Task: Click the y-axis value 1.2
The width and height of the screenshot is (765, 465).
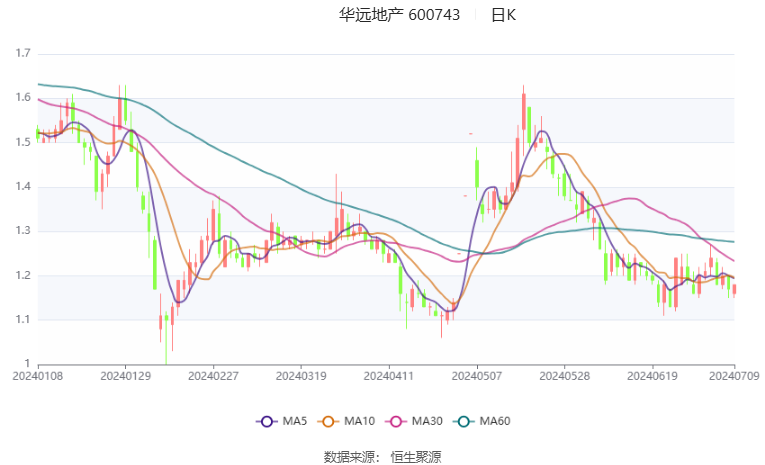Action: pos(23,275)
